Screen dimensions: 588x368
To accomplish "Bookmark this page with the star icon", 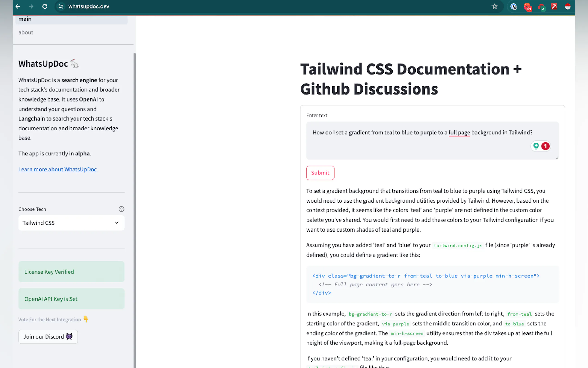I will pos(494,6).
